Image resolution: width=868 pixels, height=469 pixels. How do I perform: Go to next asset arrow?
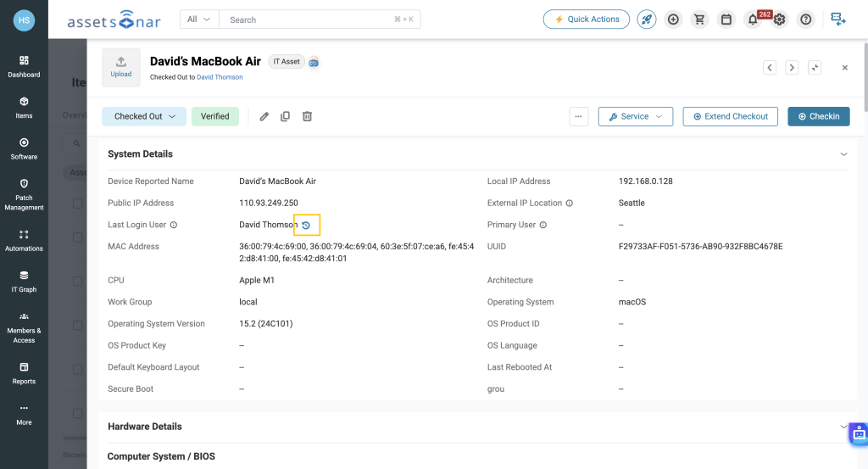pos(792,68)
